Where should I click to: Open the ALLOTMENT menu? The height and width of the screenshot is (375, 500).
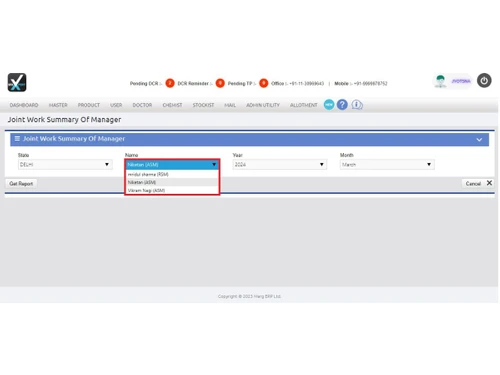click(x=304, y=105)
